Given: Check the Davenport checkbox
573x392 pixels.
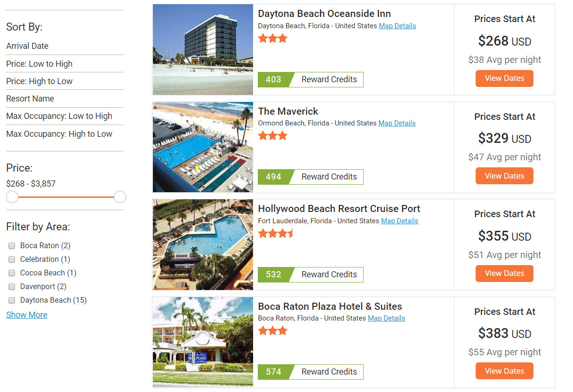Looking at the screenshot, I should (x=12, y=286).
